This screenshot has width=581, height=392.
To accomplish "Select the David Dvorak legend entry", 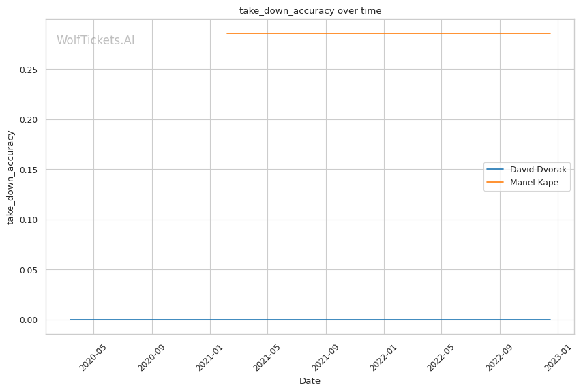I will [x=538, y=169].
